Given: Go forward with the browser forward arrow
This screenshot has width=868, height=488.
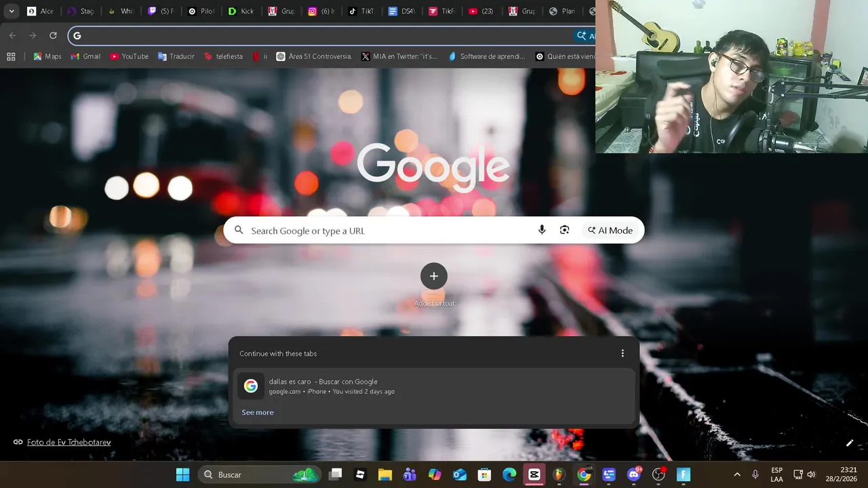Looking at the screenshot, I should point(33,35).
